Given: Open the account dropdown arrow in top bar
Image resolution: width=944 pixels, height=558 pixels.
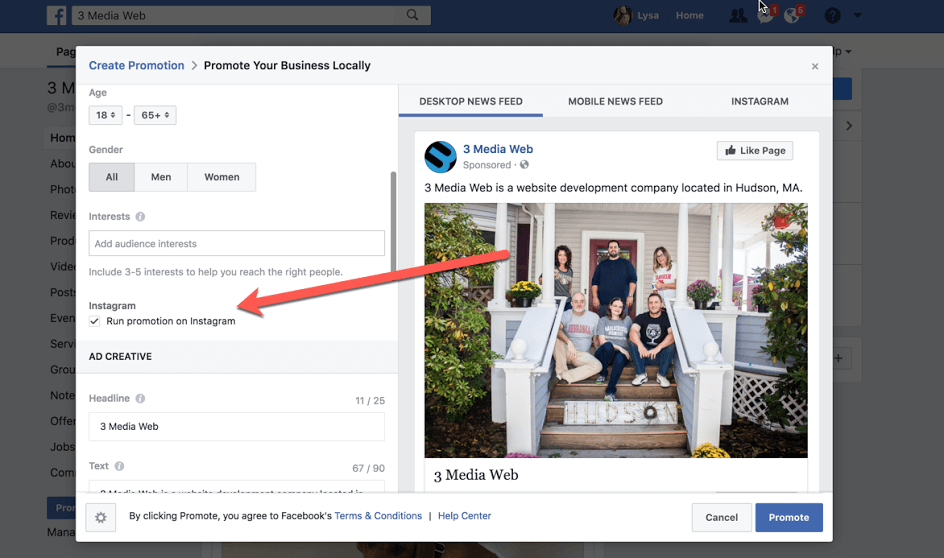Looking at the screenshot, I should coord(857,16).
